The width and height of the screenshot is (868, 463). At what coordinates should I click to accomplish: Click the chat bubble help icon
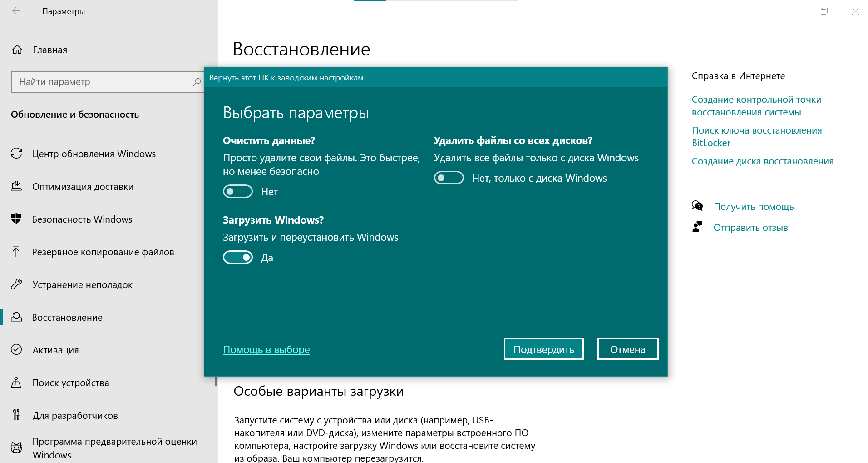point(697,206)
